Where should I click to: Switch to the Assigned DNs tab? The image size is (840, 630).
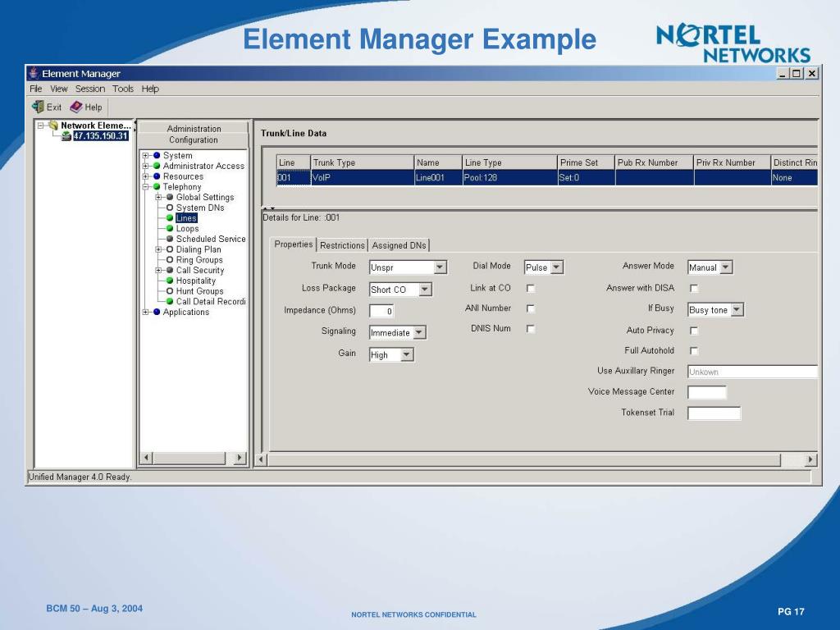click(399, 245)
